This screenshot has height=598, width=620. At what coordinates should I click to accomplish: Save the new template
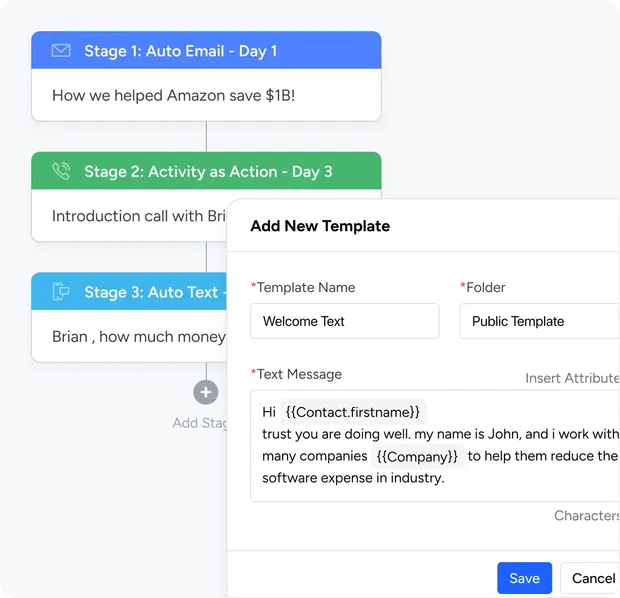(x=524, y=578)
